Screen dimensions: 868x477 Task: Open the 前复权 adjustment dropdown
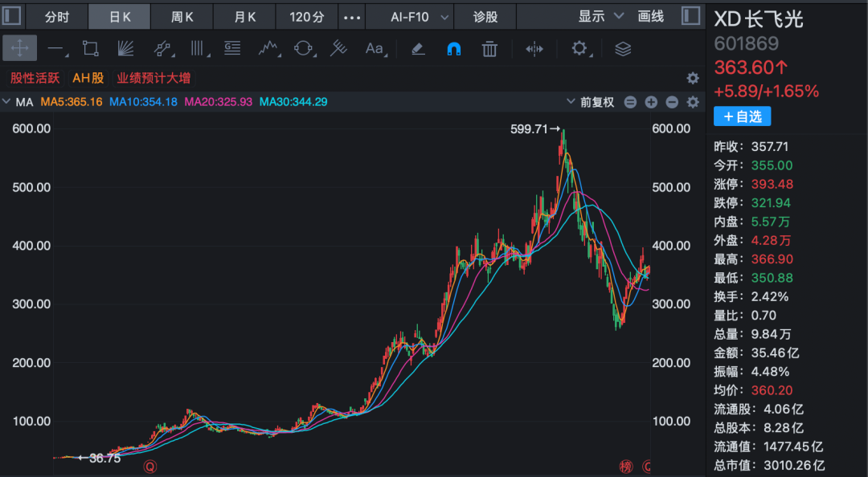point(591,102)
